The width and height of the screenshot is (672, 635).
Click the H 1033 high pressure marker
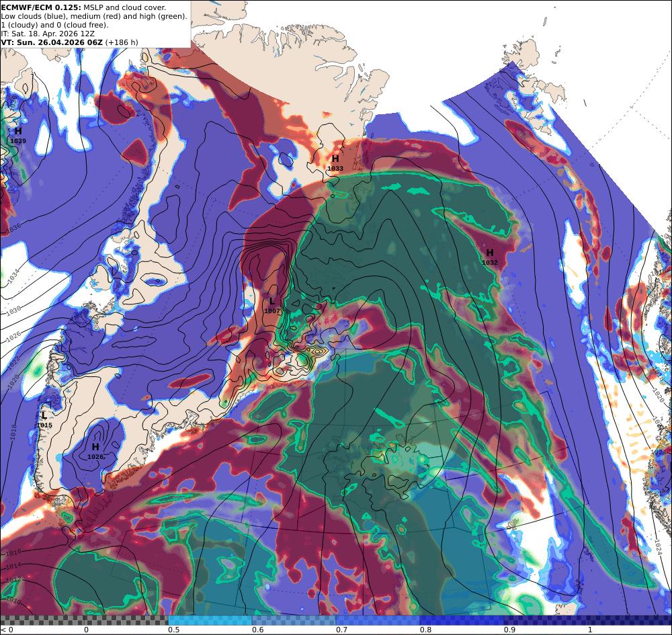(x=335, y=163)
